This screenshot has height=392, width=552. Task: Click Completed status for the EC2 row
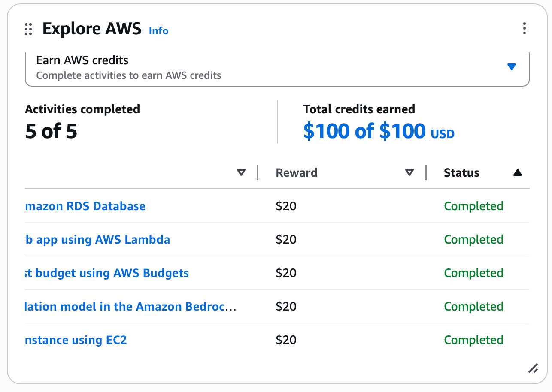click(x=473, y=340)
